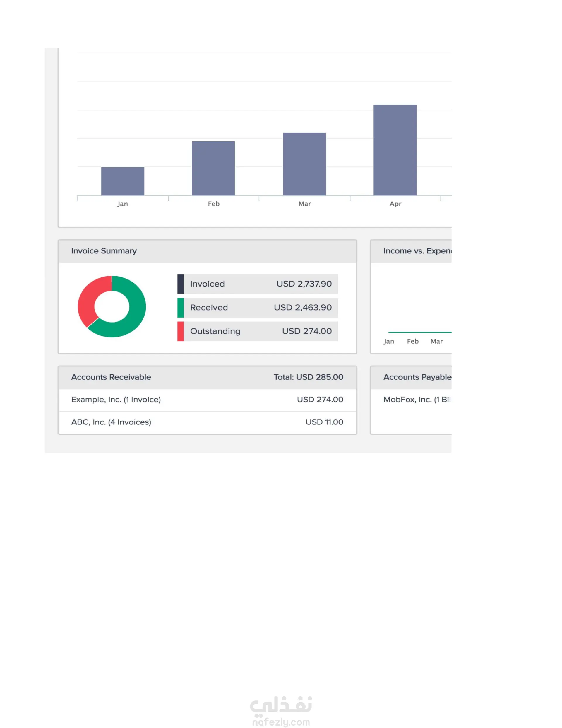Click the Mar label under the bar chart

[x=304, y=204]
